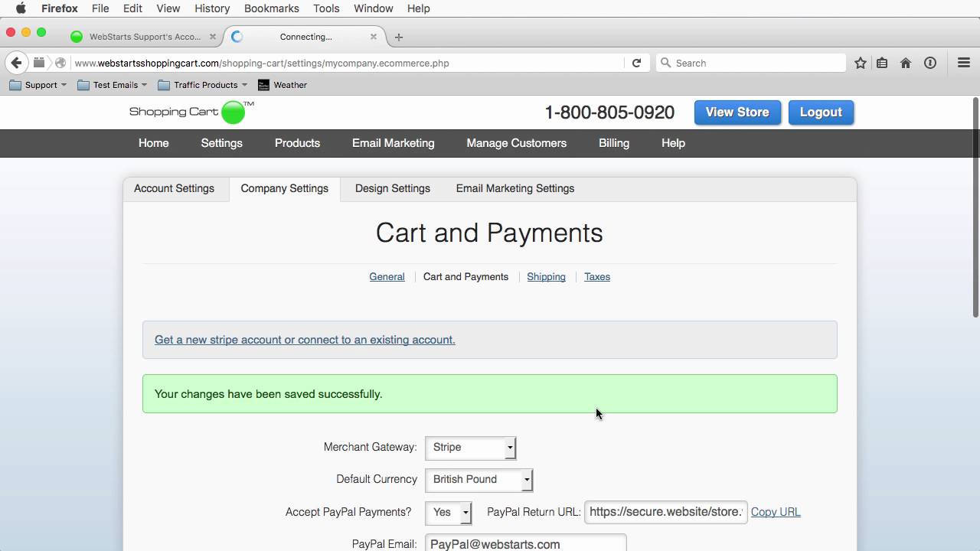The height and width of the screenshot is (551, 980).
Task: Close the Connecting tab
Action: coord(374,37)
